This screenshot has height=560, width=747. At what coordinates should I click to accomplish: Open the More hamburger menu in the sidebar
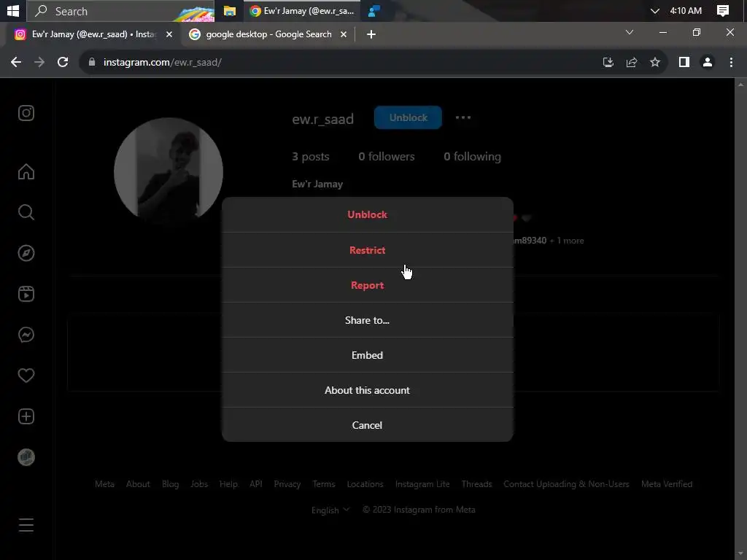(26, 525)
